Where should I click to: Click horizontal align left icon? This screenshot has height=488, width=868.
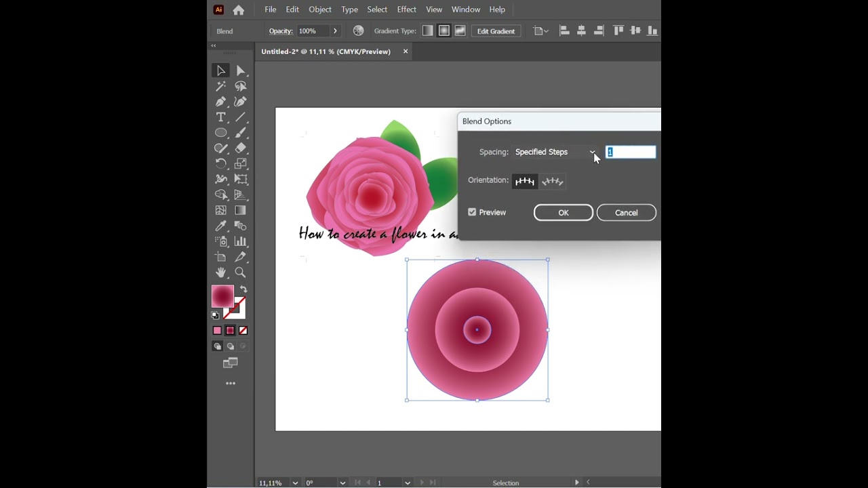[564, 30]
